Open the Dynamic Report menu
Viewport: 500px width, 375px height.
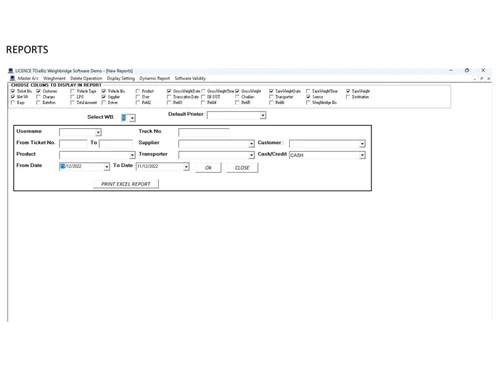155,78
